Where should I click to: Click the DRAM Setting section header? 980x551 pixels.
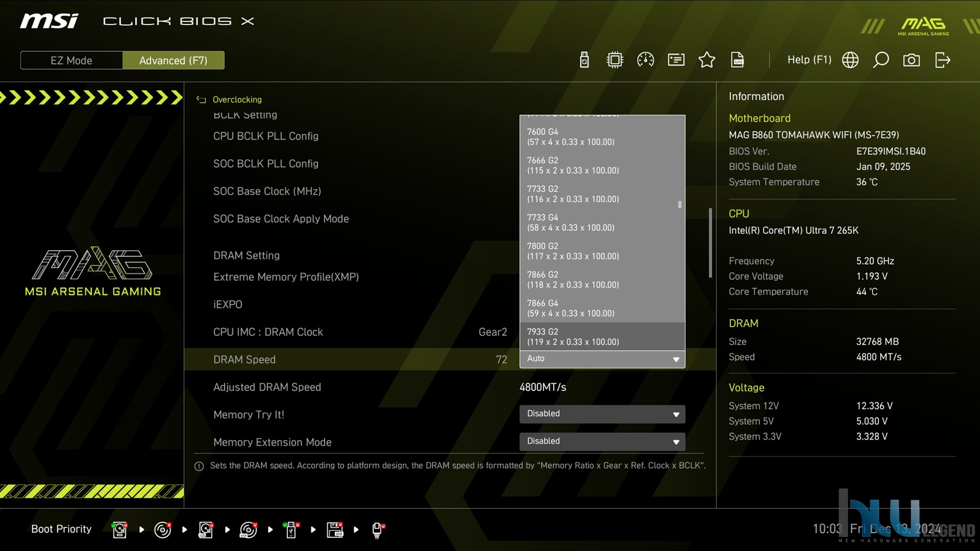click(246, 255)
